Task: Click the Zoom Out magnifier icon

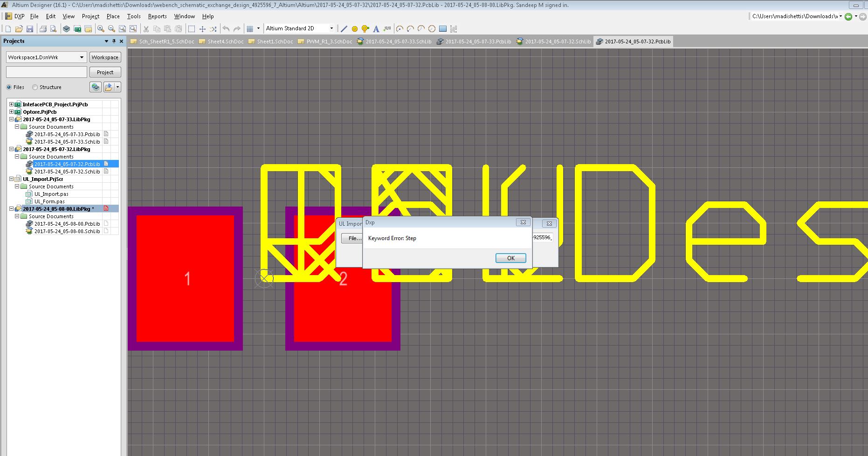Action: click(x=111, y=29)
